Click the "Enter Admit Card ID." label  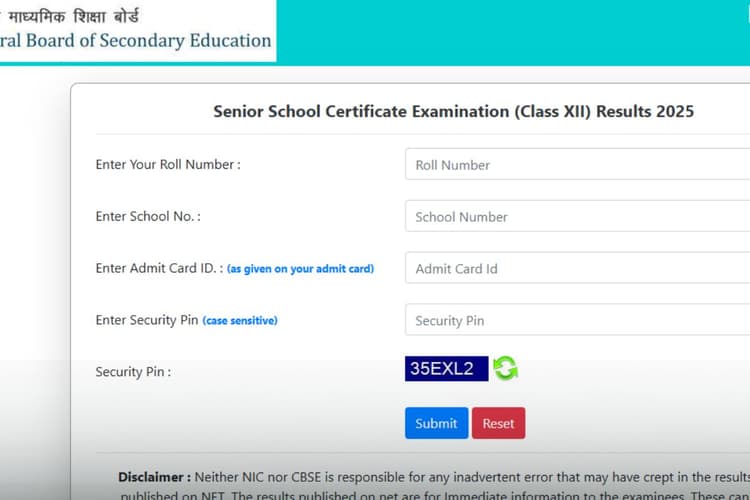(x=159, y=269)
